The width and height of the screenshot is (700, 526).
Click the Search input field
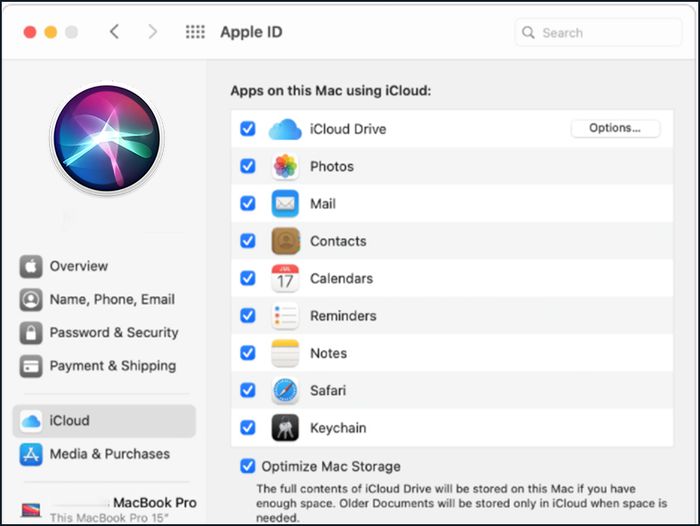598,32
